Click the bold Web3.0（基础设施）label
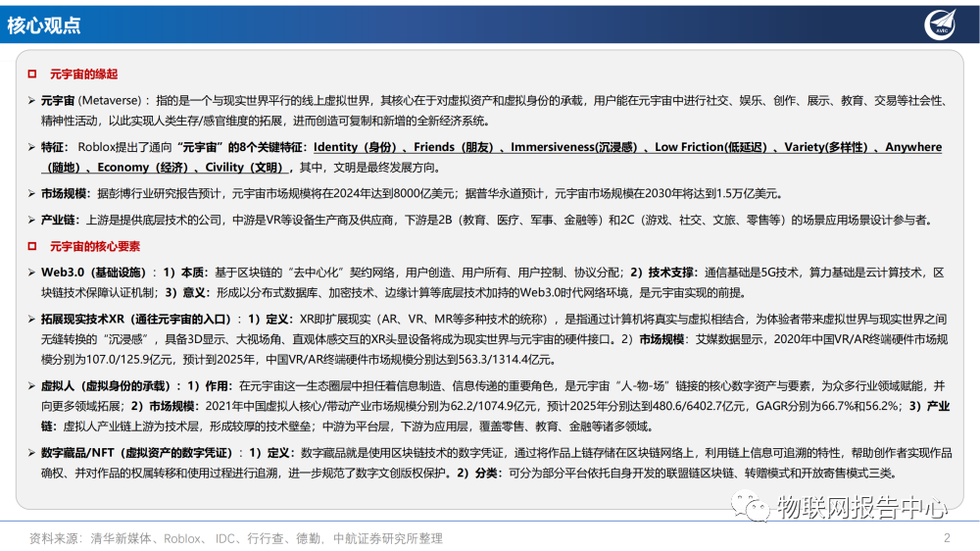This screenshot has height=551, width=980. 93,273
